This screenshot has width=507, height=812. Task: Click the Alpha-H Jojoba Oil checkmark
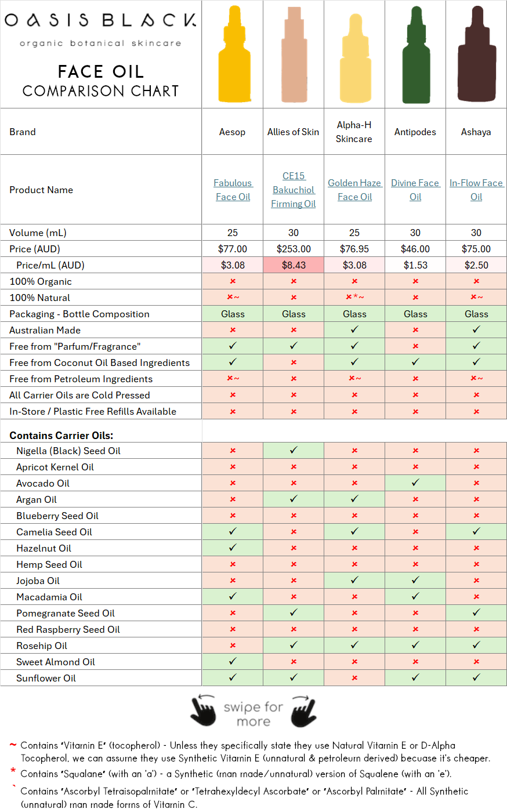tap(354, 580)
